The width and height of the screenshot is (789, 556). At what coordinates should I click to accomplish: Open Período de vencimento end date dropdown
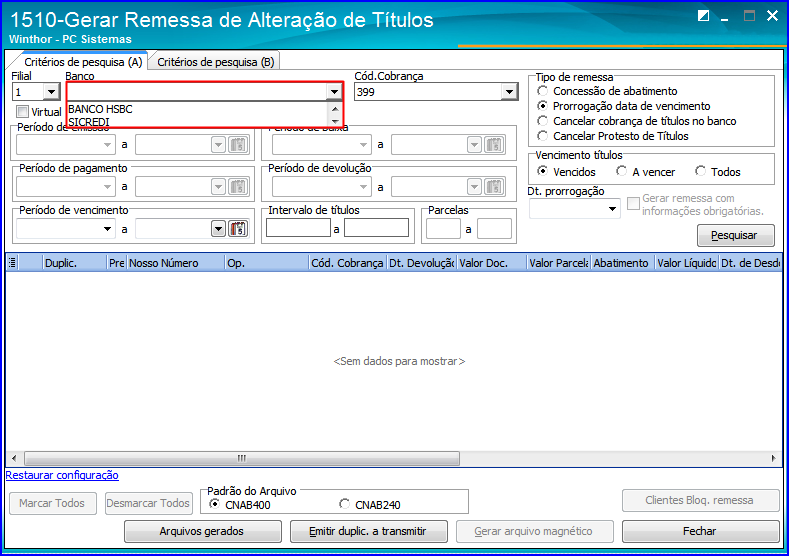click(218, 229)
